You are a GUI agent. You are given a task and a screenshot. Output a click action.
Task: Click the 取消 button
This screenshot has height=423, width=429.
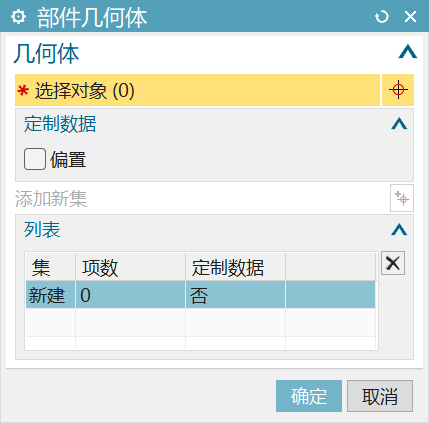(x=380, y=396)
